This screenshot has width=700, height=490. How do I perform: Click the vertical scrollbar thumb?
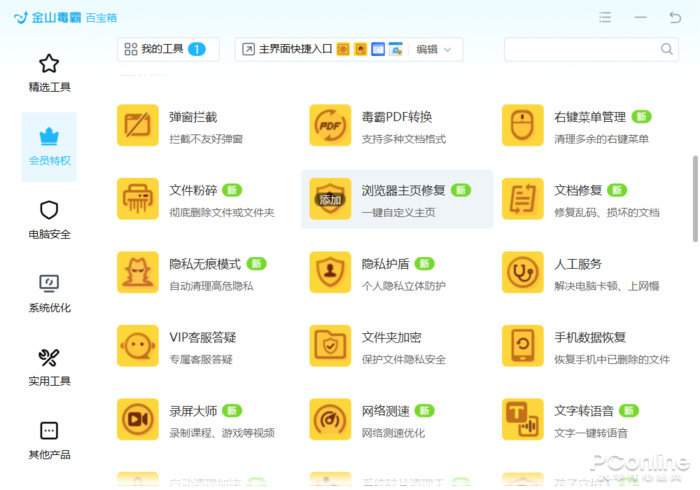click(695, 199)
